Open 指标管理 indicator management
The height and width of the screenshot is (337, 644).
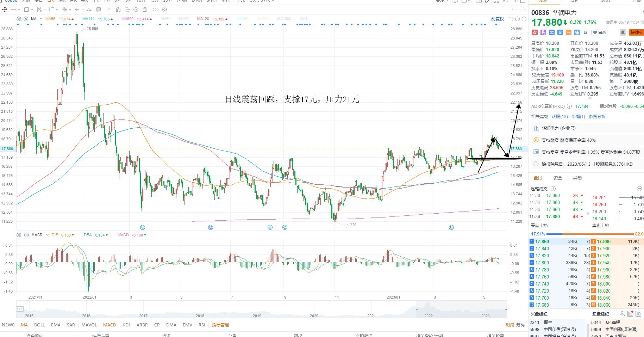tap(220, 325)
